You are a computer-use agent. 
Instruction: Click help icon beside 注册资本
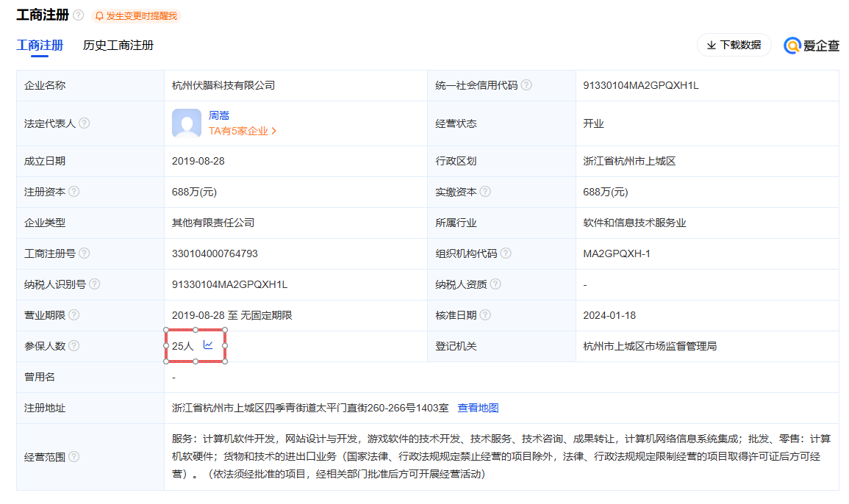point(74,192)
